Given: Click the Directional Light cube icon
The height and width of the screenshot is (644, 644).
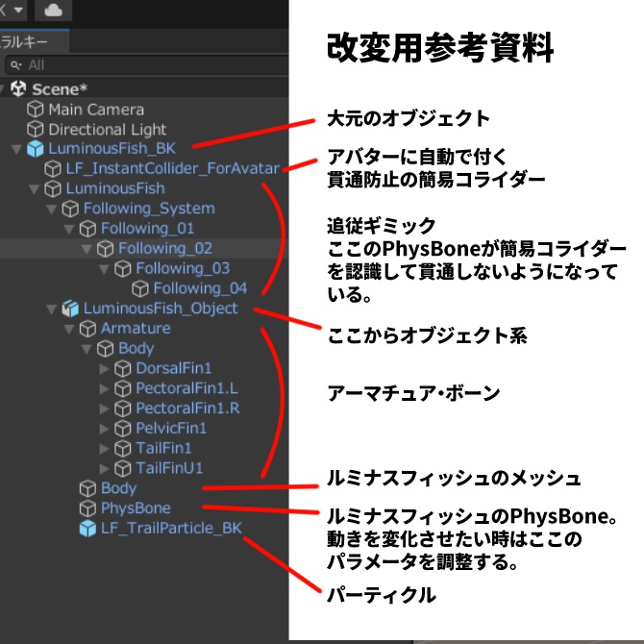Looking at the screenshot, I should coord(35,129).
